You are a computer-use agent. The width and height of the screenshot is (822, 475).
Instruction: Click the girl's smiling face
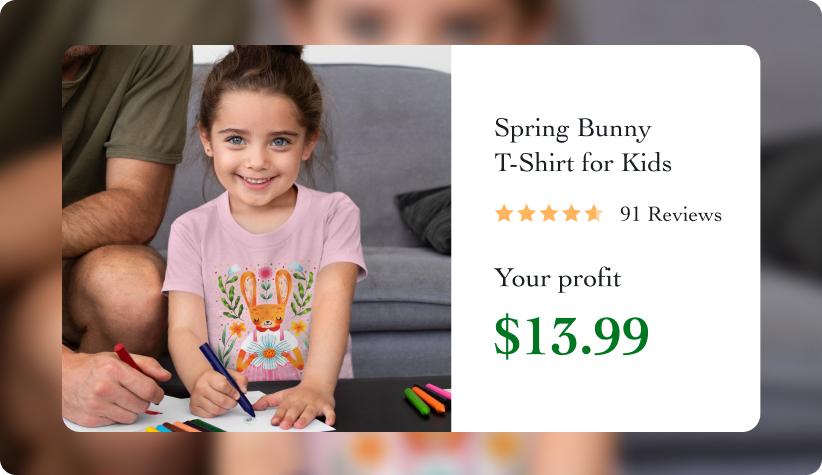pyautogui.click(x=257, y=147)
